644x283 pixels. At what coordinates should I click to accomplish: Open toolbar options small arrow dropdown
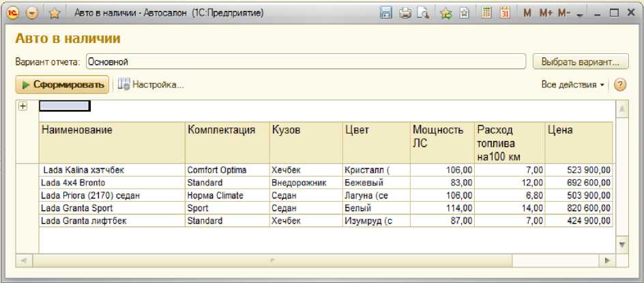pyautogui.click(x=580, y=15)
